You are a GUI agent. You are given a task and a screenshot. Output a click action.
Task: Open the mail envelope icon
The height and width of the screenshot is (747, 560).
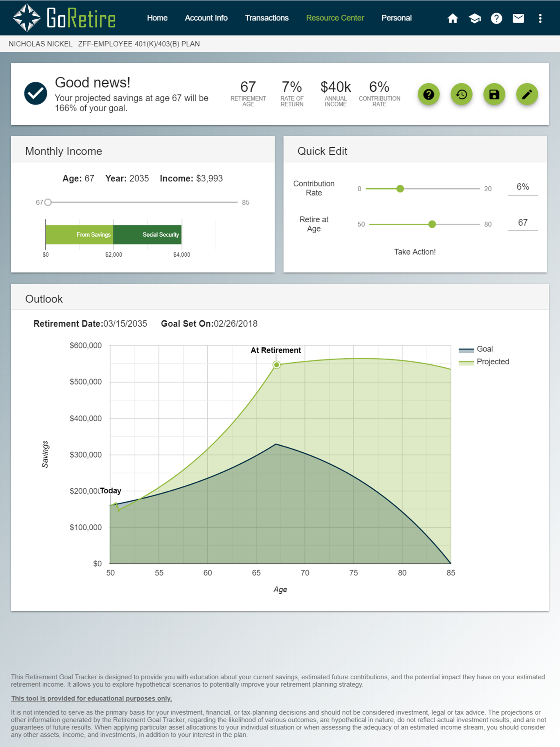point(518,18)
